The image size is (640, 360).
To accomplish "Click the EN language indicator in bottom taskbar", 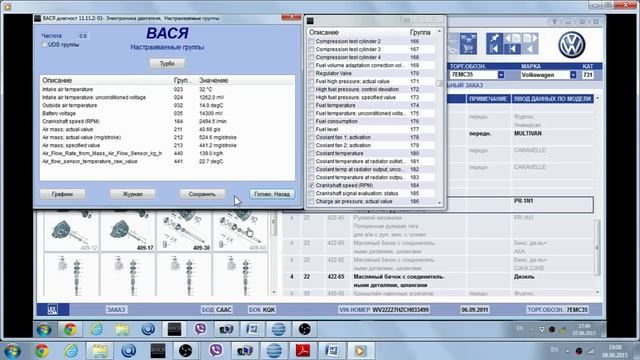I will pyautogui.click(x=554, y=350).
